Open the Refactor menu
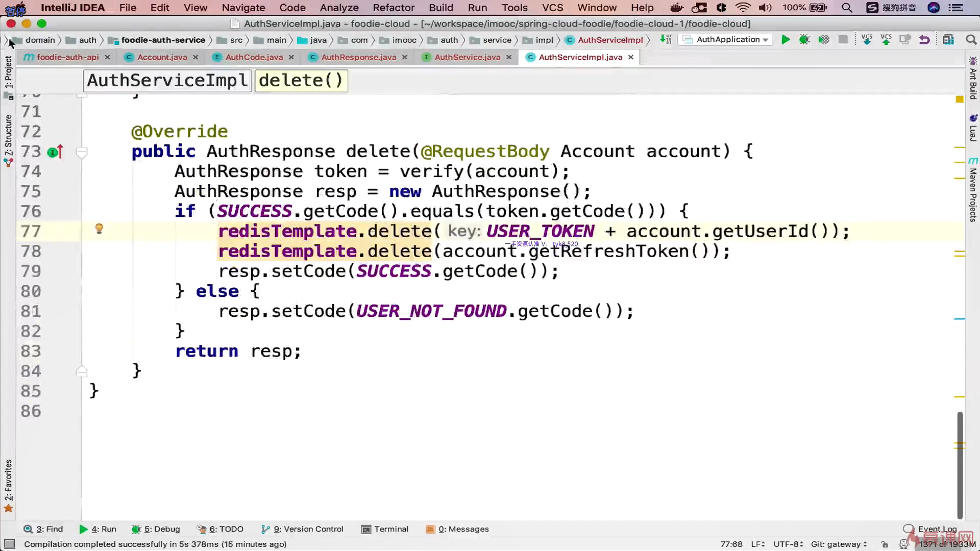This screenshot has width=980, height=551. (393, 8)
